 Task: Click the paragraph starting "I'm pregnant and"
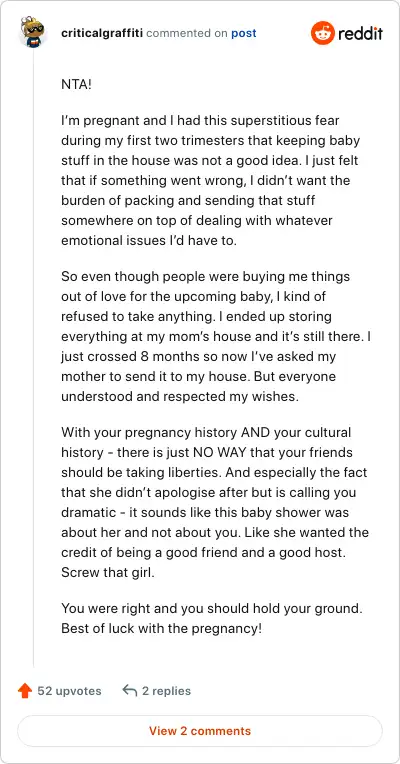(212, 180)
